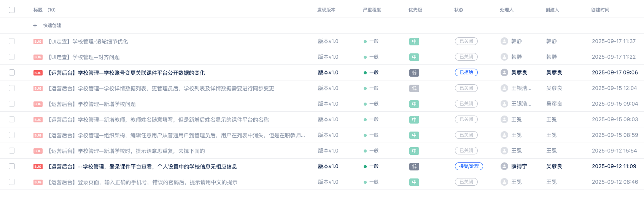The height and width of the screenshot is (204, 644).
Task: Click BUG icon on 滚轮细节优化 row
Action: point(38,42)
